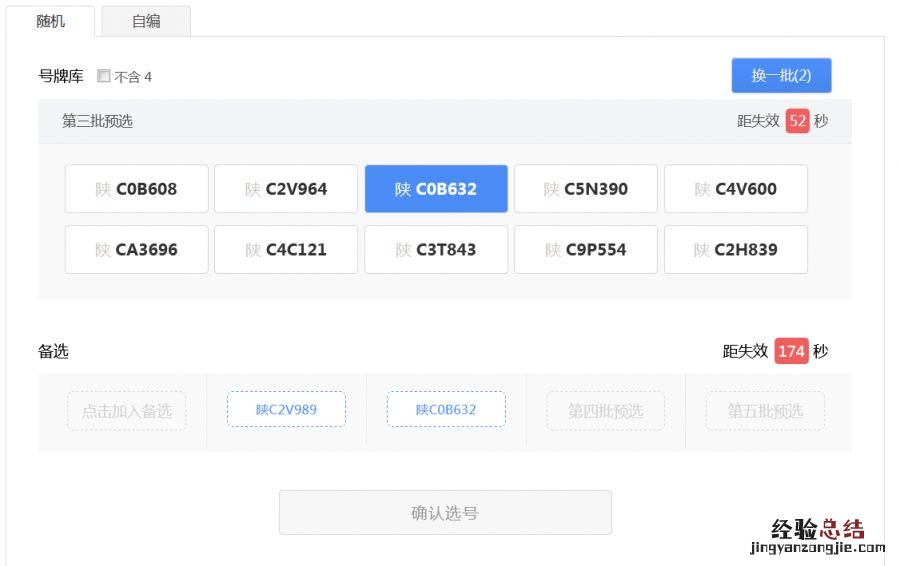The image size is (900, 566).
Task: Select backup plate 陕C2V989
Action: click(x=286, y=410)
